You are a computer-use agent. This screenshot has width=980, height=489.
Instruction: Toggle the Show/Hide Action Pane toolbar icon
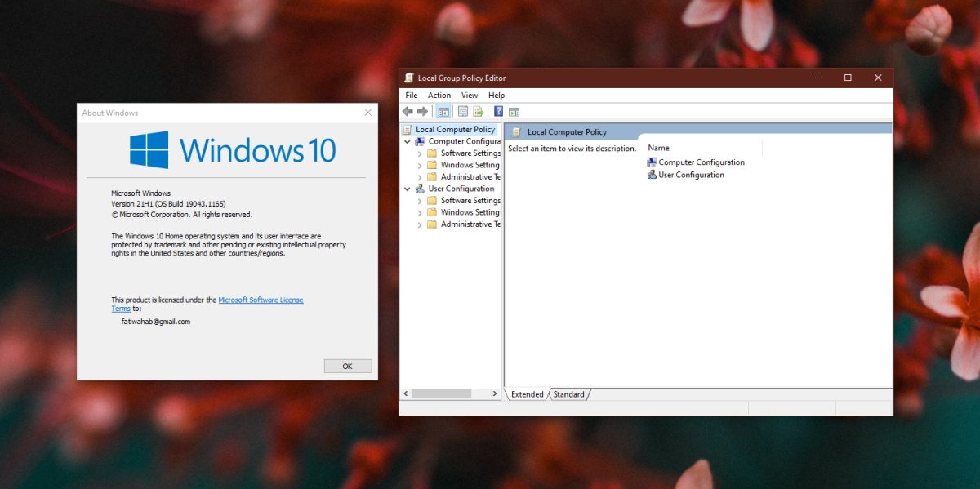(514, 111)
